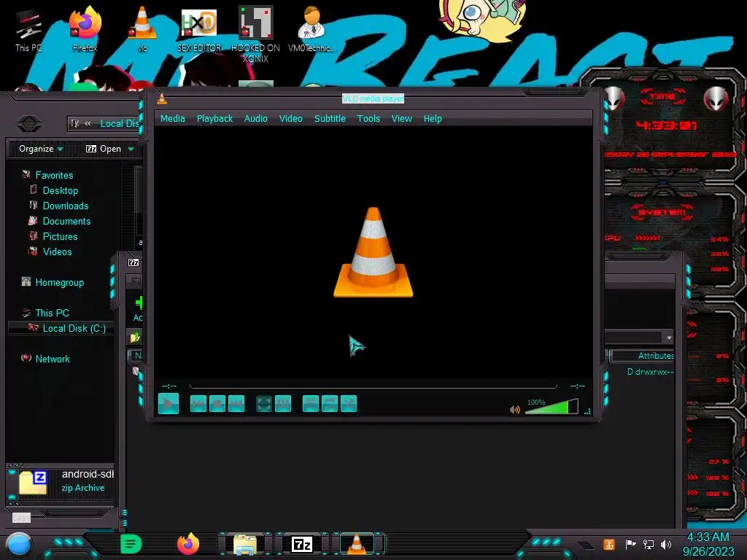Click the VLC seek bar
747x560 pixels.
(373, 386)
